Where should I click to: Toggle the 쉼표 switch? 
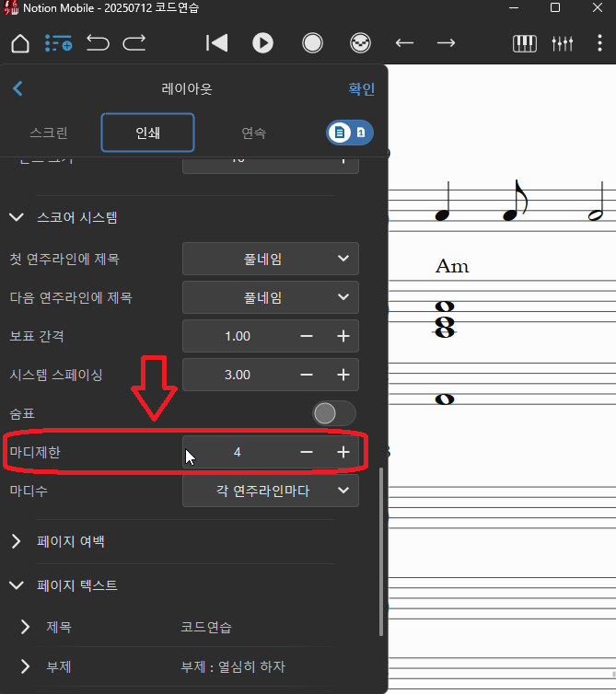[334, 413]
